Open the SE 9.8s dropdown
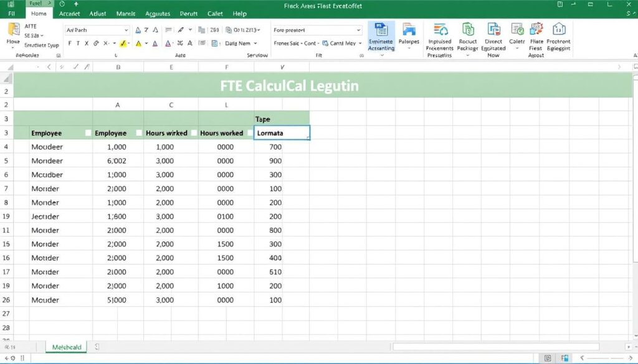The height and width of the screenshot is (364, 638). pyautogui.click(x=34, y=35)
